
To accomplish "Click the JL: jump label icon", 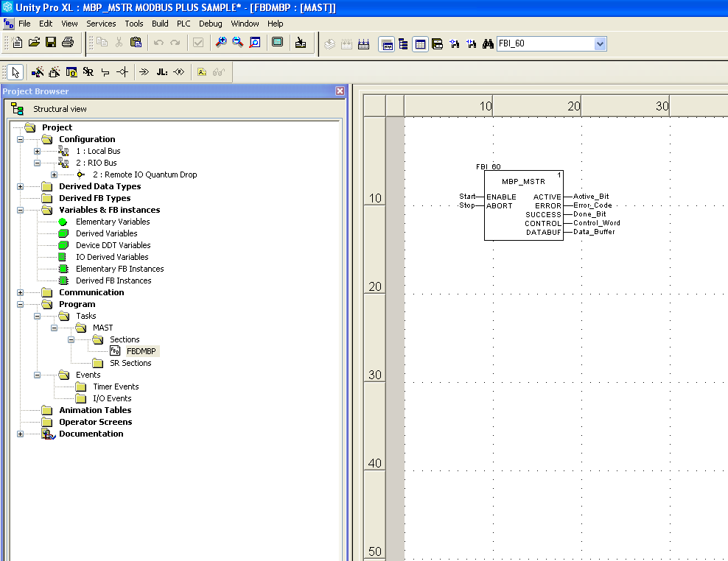I will coord(161,72).
